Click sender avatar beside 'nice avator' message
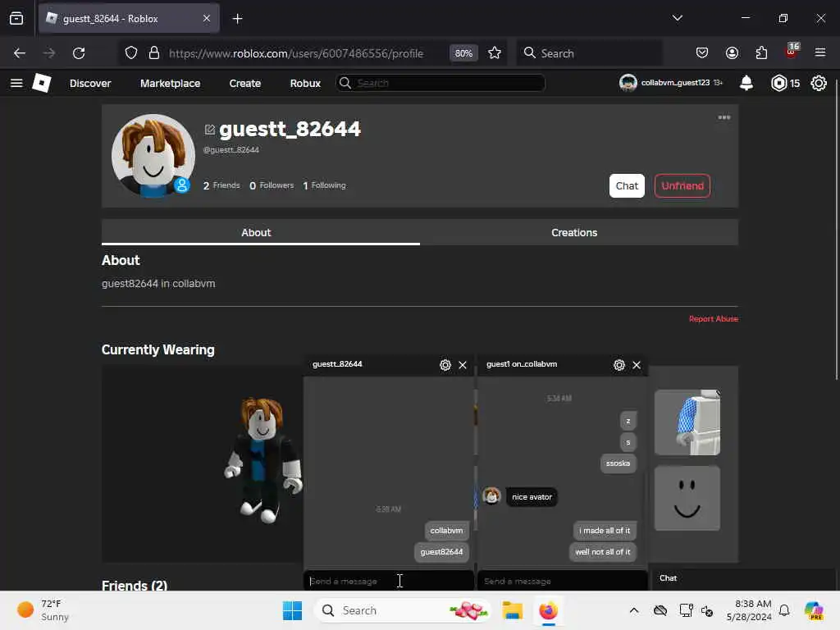The width and height of the screenshot is (840, 630). click(x=491, y=496)
